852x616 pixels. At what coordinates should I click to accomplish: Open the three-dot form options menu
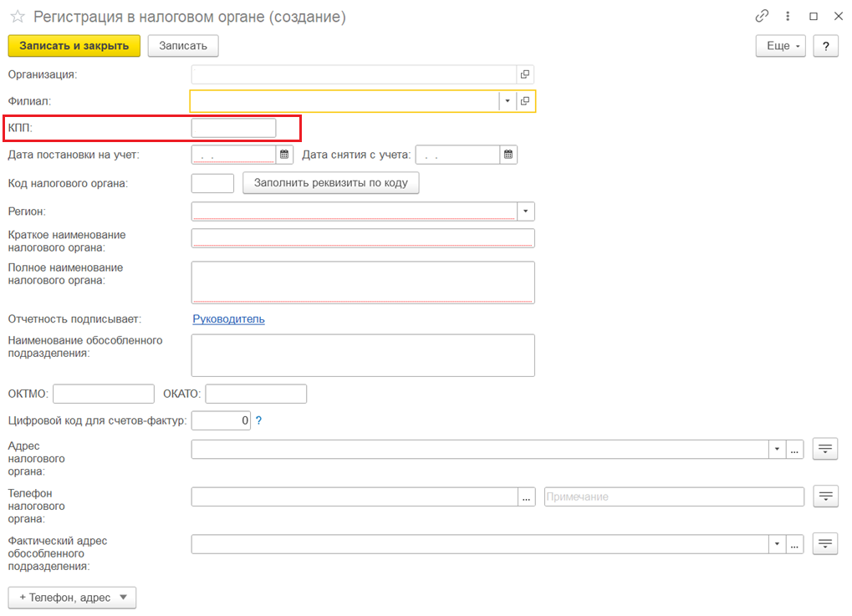coord(788,16)
